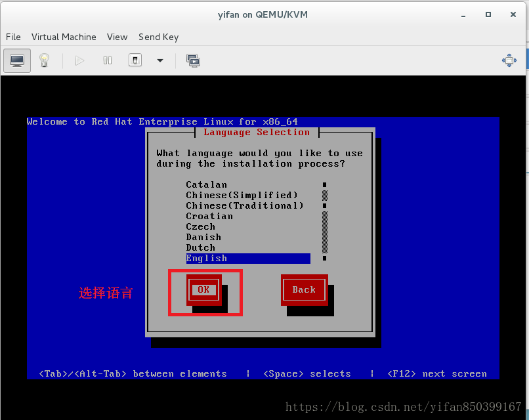The image size is (529, 420).
Task: Switch to fullscreen view icon
Action: [509, 60]
